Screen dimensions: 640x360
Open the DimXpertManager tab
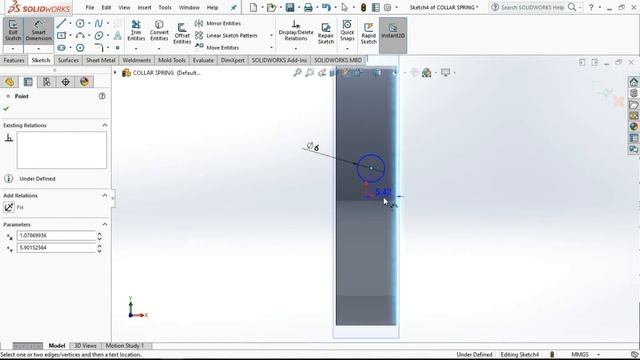(x=65, y=82)
